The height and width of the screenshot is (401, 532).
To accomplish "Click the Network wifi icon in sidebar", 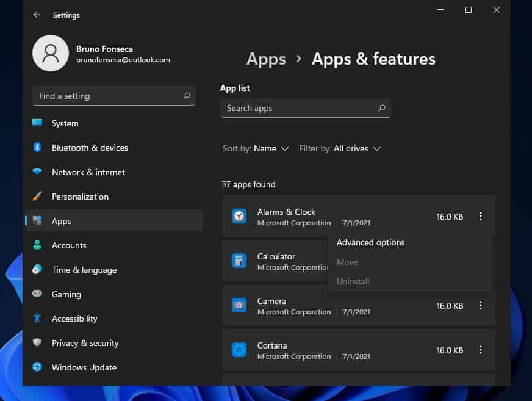I will (x=37, y=172).
